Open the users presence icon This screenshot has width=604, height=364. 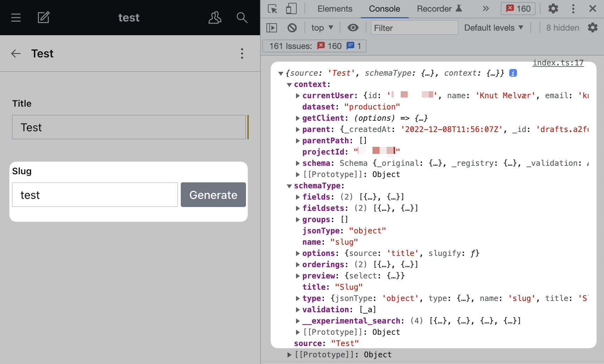[x=215, y=18]
